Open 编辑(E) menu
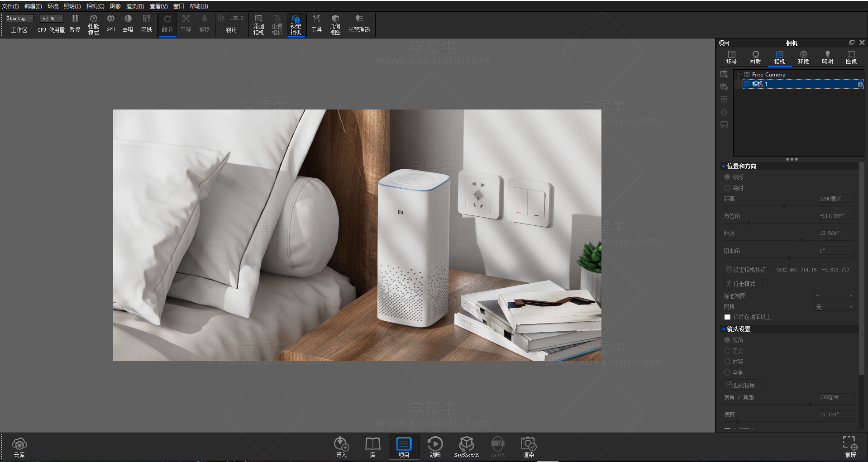Viewport: 868px width, 462px height. point(33,6)
